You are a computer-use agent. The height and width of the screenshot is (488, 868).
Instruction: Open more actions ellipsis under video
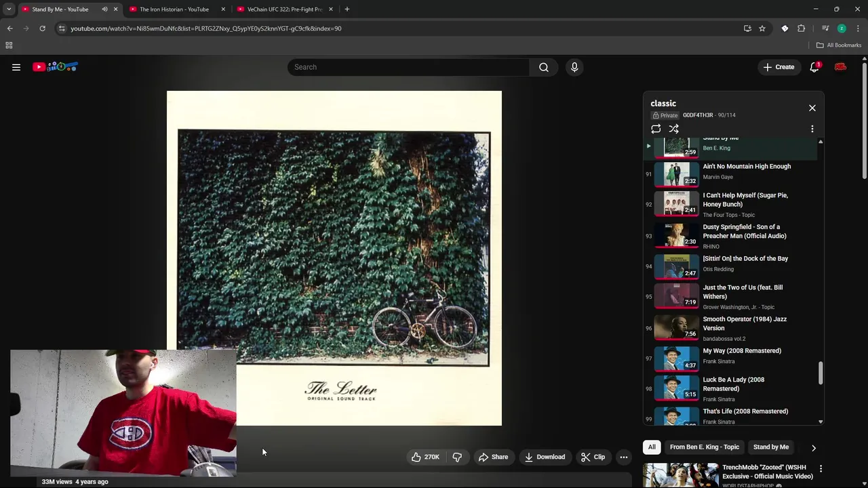click(x=624, y=457)
